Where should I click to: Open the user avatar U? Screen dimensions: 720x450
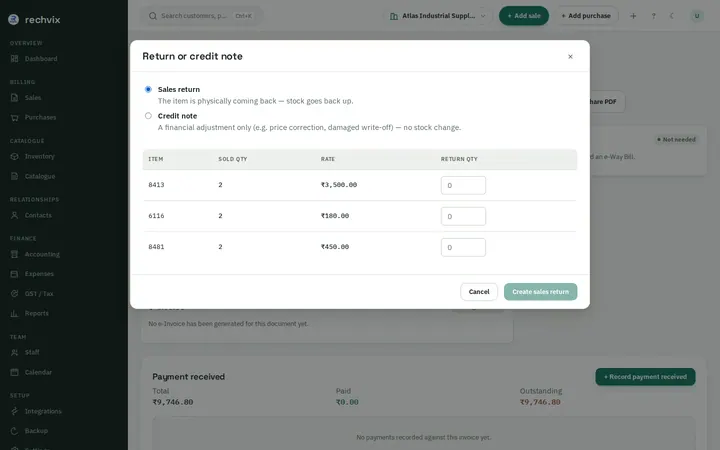[697, 16]
